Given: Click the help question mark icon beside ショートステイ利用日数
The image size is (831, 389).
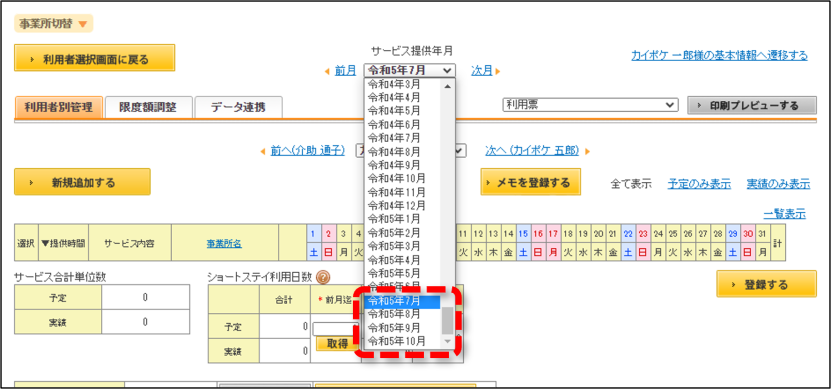Looking at the screenshot, I should (x=323, y=277).
